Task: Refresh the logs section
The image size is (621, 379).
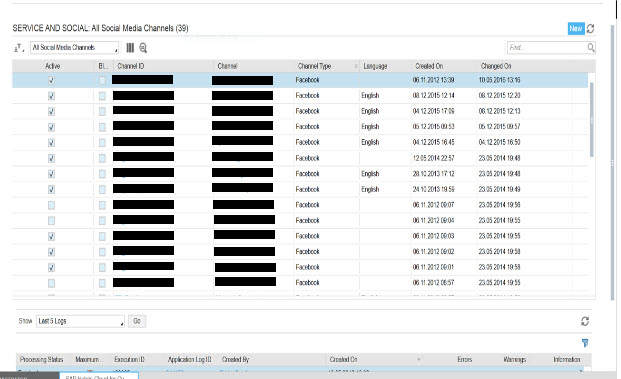Action: pos(585,321)
